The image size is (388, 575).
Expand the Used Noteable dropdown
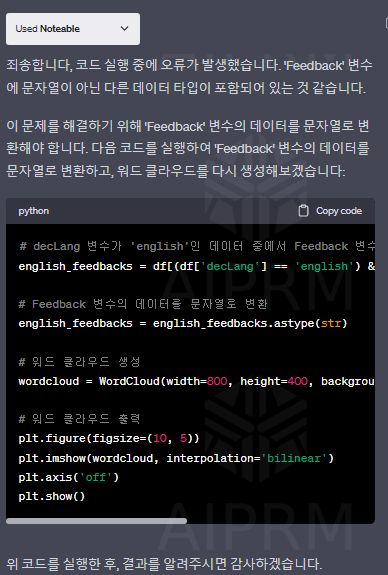click(73, 29)
